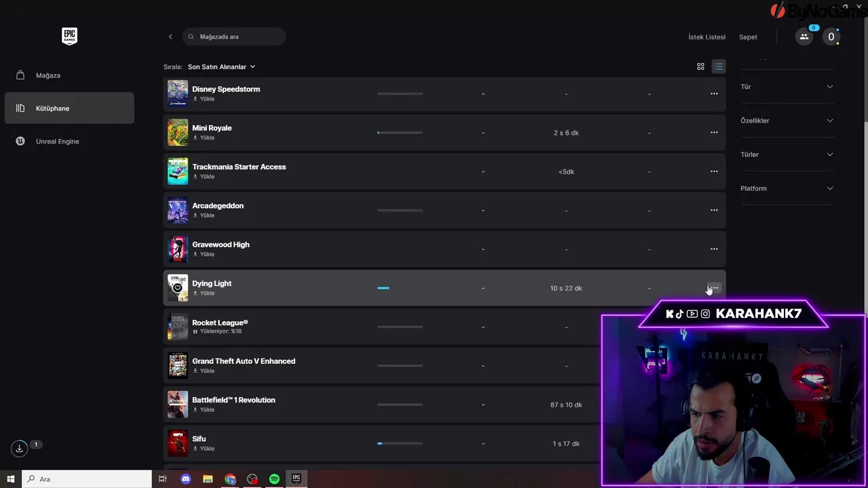Pause Rocket League download

click(x=195, y=331)
